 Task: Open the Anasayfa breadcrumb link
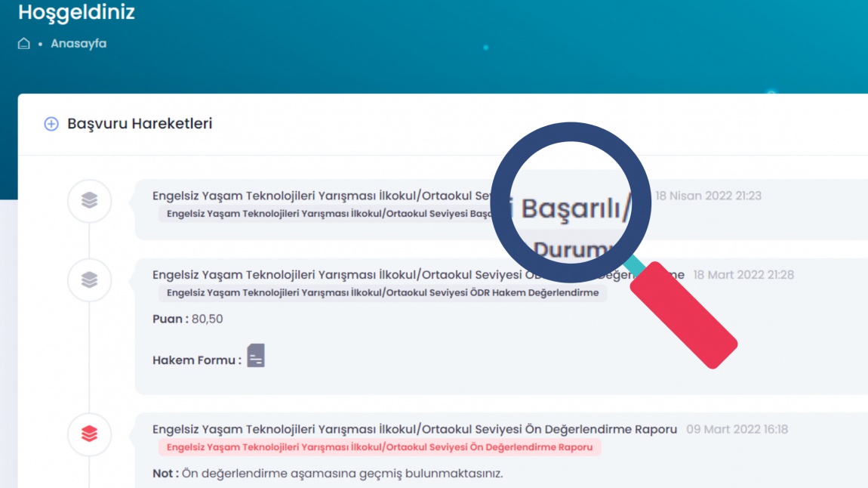click(78, 44)
